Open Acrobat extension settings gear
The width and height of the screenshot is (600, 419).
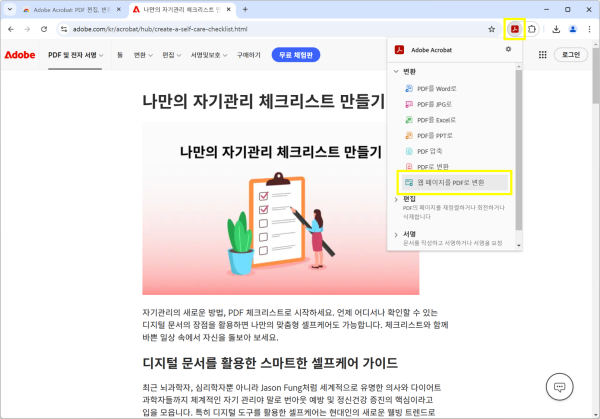pos(508,49)
